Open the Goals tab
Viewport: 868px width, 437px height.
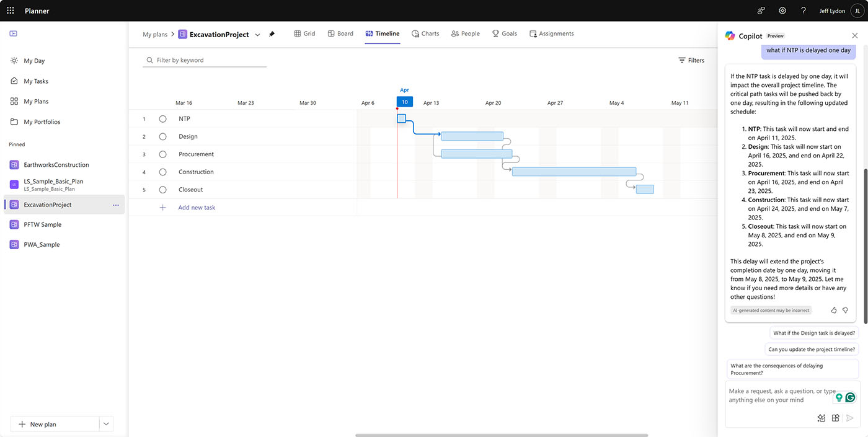pyautogui.click(x=505, y=33)
